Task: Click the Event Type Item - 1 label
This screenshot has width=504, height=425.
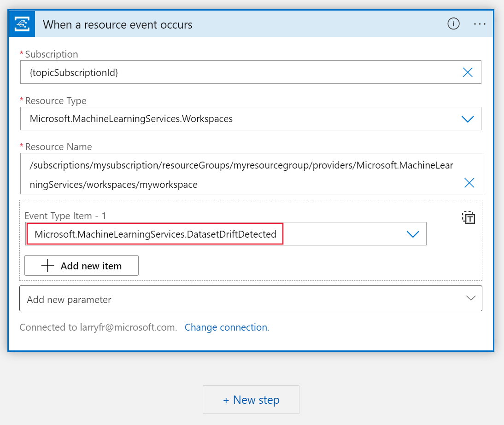Action: point(65,216)
